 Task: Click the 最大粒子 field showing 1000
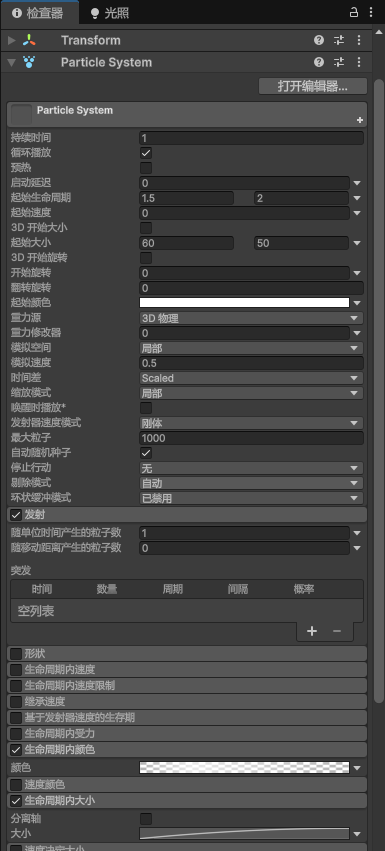tap(251, 438)
